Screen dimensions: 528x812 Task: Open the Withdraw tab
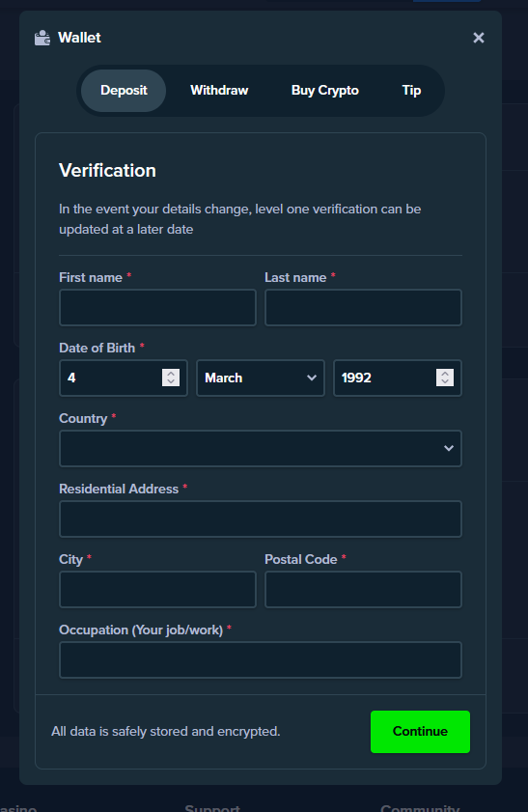219,91
